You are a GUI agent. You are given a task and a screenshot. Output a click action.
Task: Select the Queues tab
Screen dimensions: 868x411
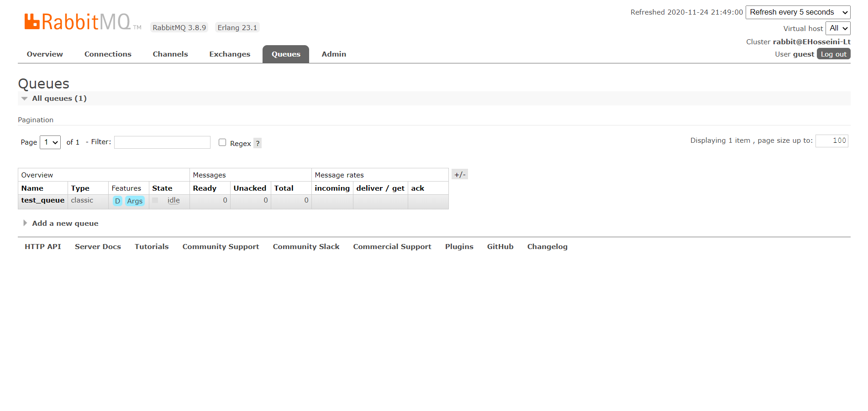tap(286, 54)
